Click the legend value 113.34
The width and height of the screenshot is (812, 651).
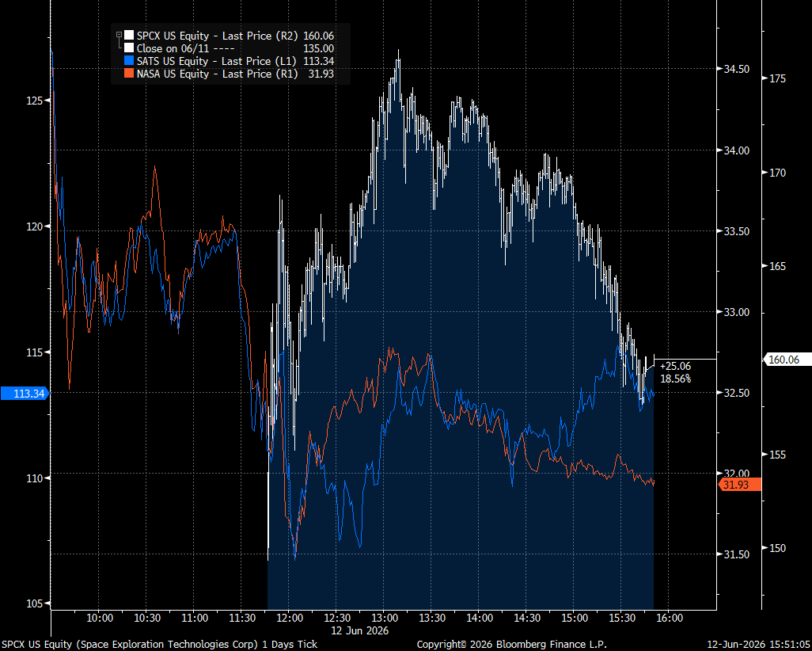(x=318, y=61)
